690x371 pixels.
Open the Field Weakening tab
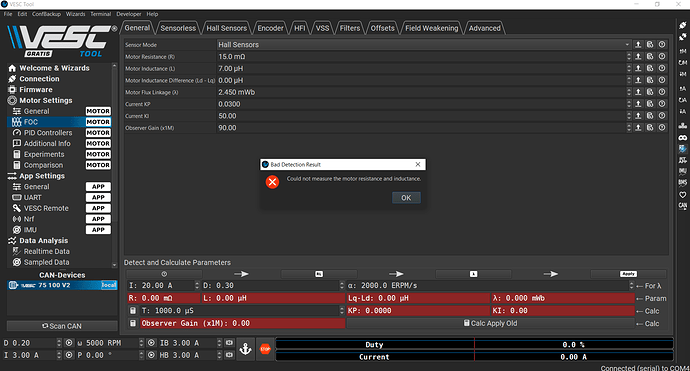(x=431, y=28)
